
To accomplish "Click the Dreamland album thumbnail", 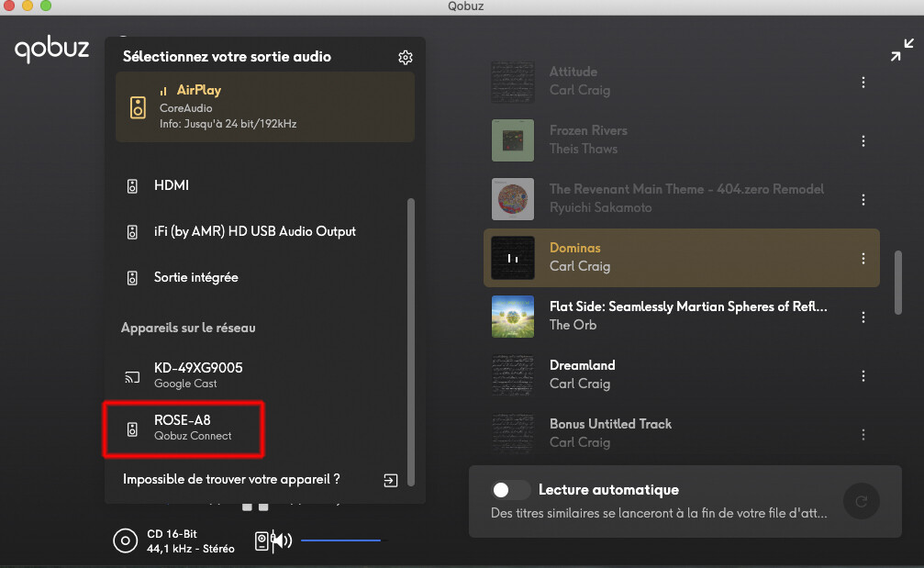I will (x=513, y=375).
